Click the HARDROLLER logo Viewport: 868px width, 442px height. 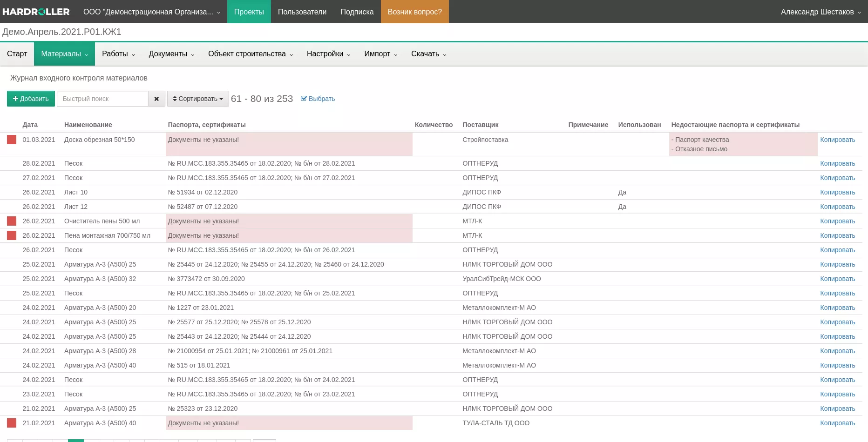tap(36, 12)
